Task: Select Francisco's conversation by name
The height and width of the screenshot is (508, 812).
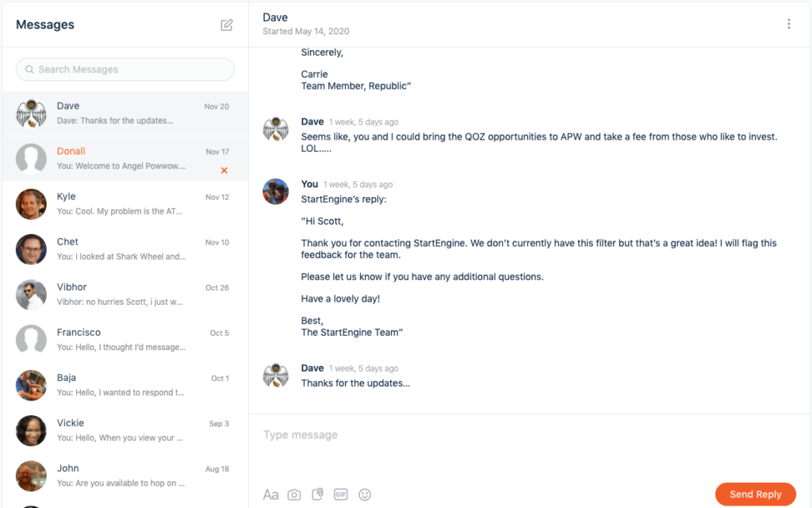Action: pyautogui.click(x=79, y=333)
